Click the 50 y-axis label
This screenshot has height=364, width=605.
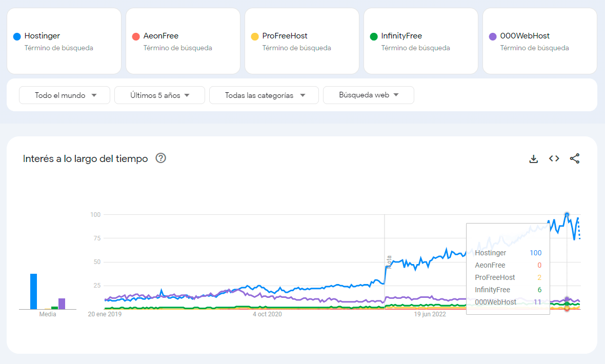97,261
